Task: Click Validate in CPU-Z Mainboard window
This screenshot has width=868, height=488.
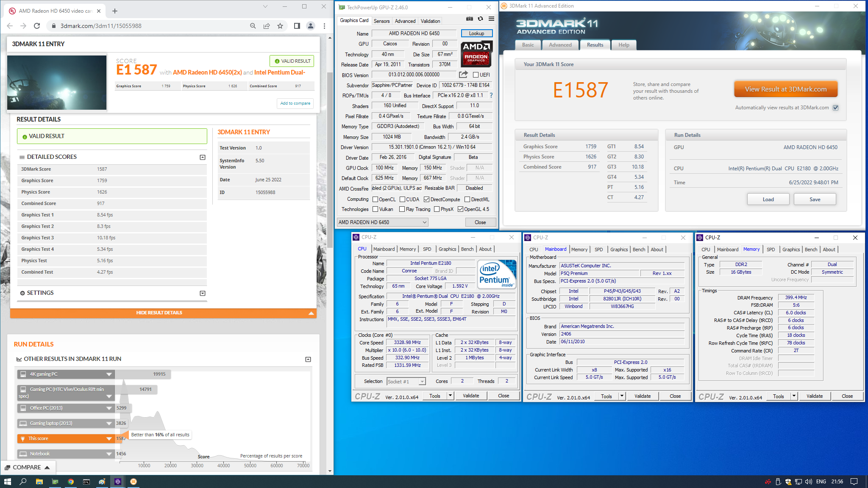Action: click(x=643, y=396)
